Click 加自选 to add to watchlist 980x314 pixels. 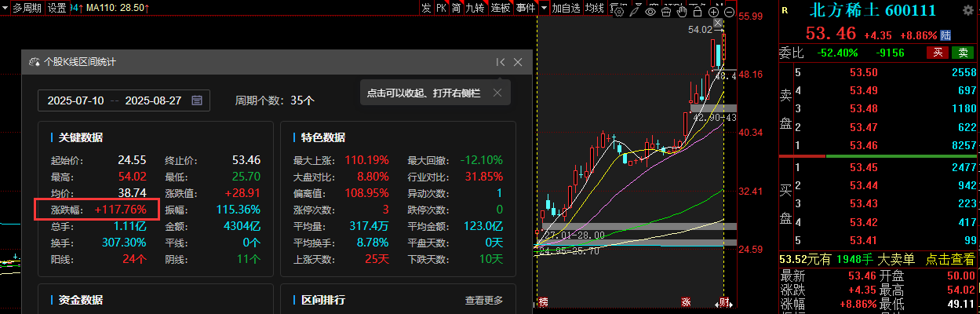pyautogui.click(x=567, y=8)
